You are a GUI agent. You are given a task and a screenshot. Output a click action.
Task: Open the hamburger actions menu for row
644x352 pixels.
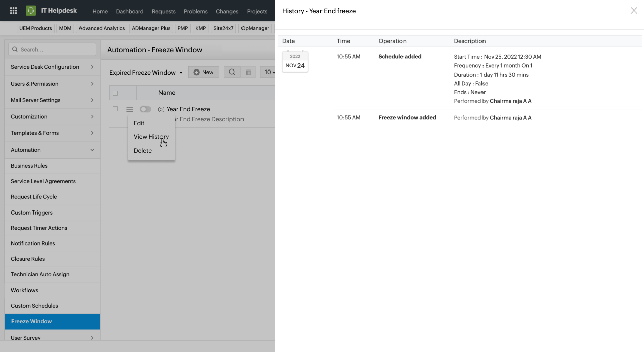tap(130, 109)
